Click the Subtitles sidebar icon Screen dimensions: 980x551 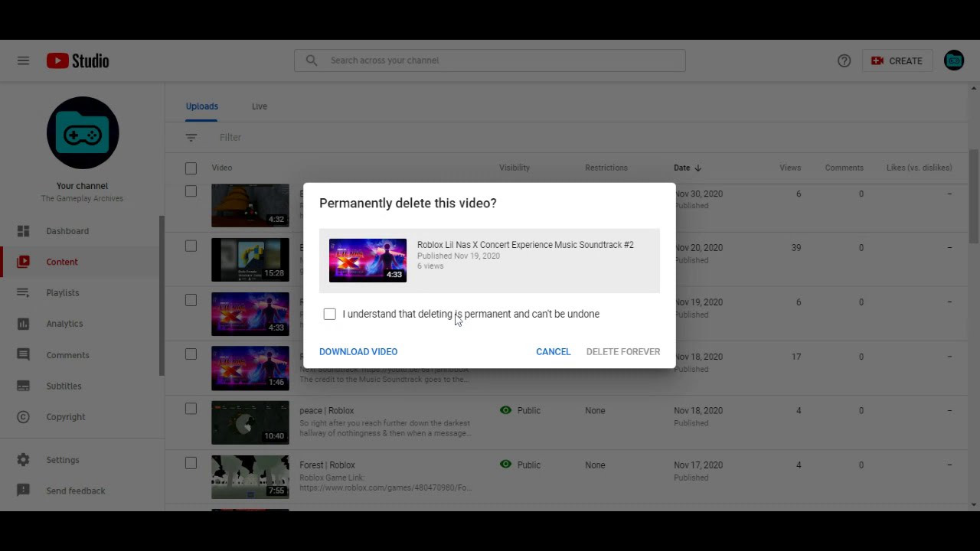point(23,386)
